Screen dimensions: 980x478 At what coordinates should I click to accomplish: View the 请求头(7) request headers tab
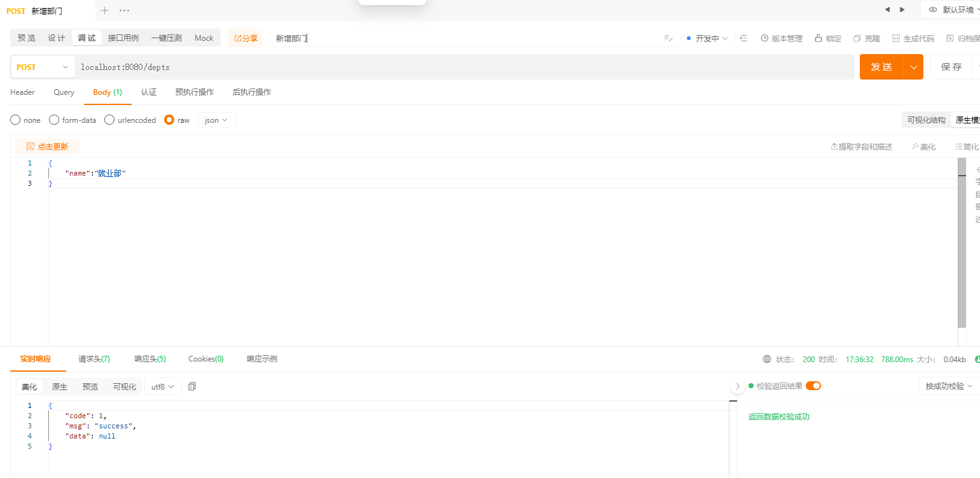(x=93, y=358)
